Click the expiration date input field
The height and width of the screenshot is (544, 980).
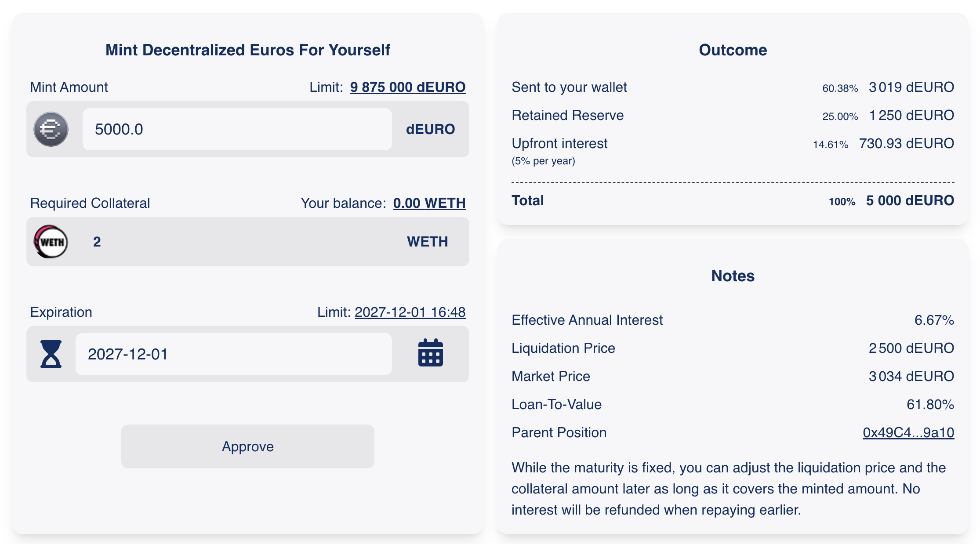pos(233,354)
